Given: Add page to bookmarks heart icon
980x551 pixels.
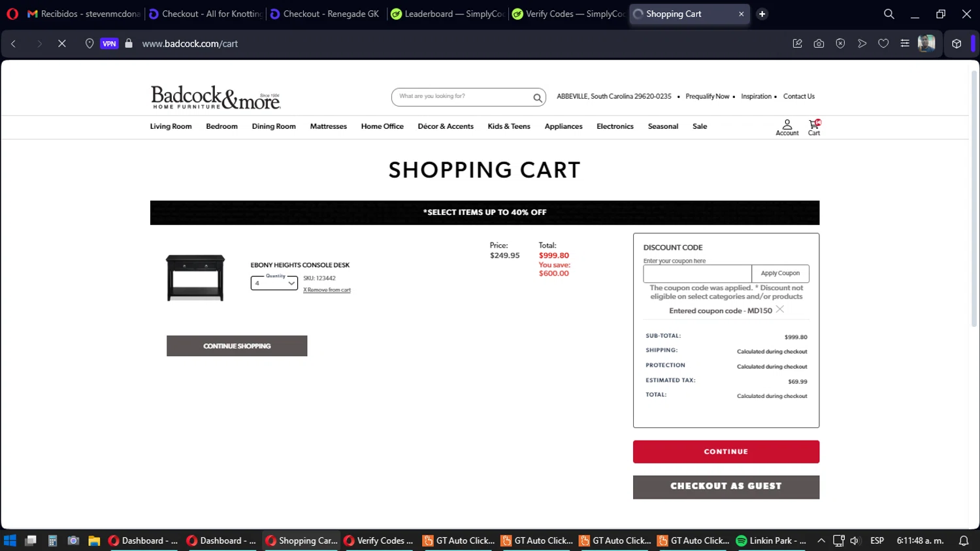Looking at the screenshot, I should tap(883, 44).
